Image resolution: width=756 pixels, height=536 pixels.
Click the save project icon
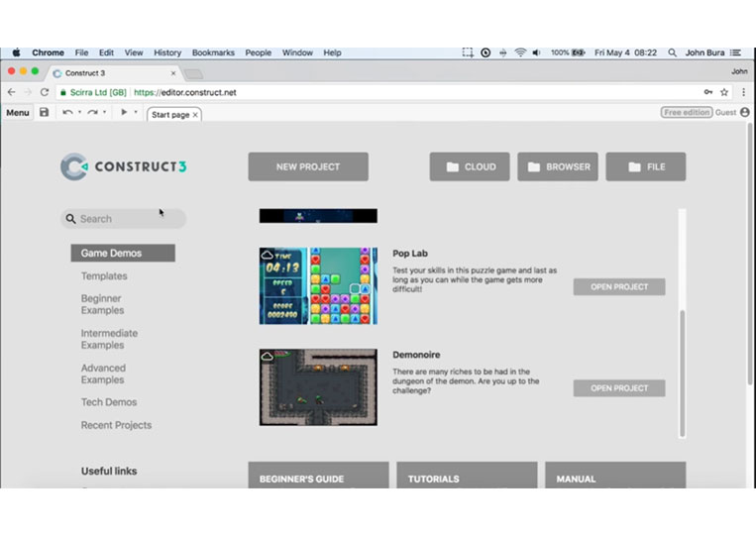pyautogui.click(x=44, y=112)
